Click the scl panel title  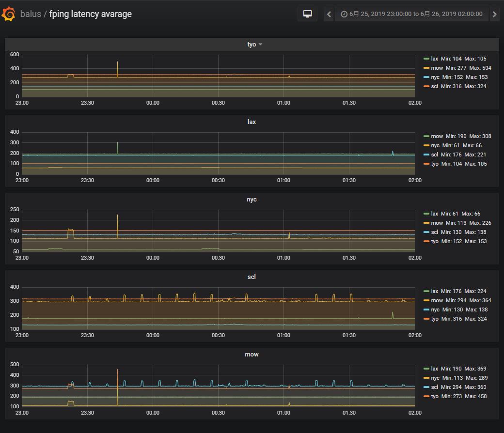point(252,277)
